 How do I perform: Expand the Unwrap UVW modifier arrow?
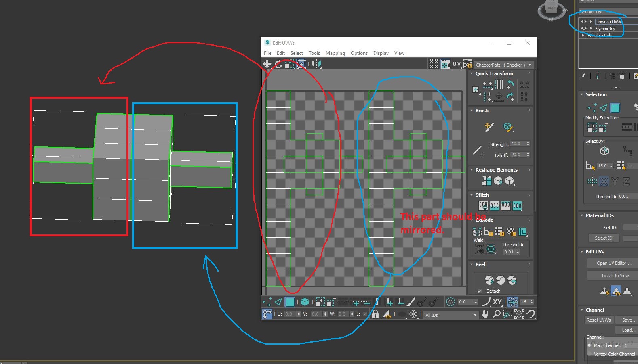click(591, 22)
